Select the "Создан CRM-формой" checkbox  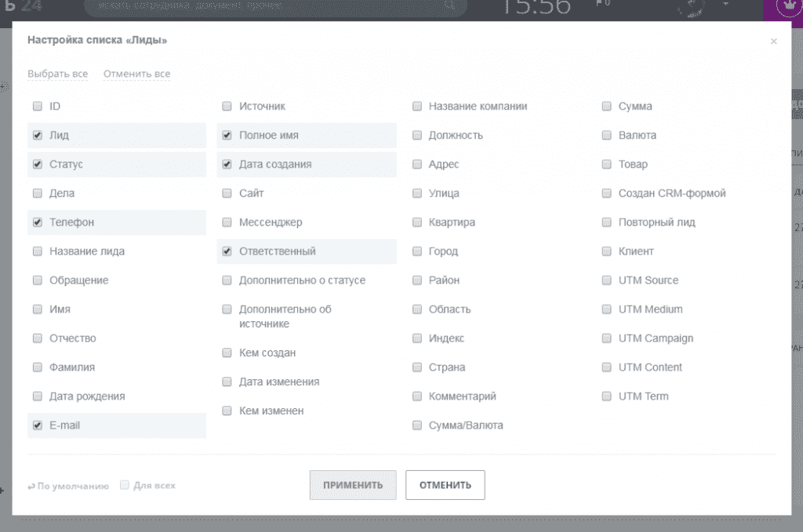(x=607, y=194)
